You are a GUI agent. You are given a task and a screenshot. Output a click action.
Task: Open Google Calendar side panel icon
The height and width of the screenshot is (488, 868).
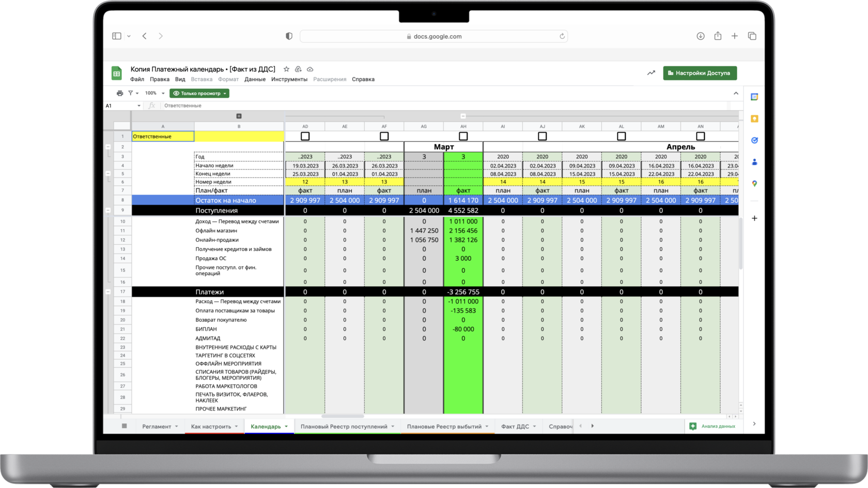coord(754,97)
